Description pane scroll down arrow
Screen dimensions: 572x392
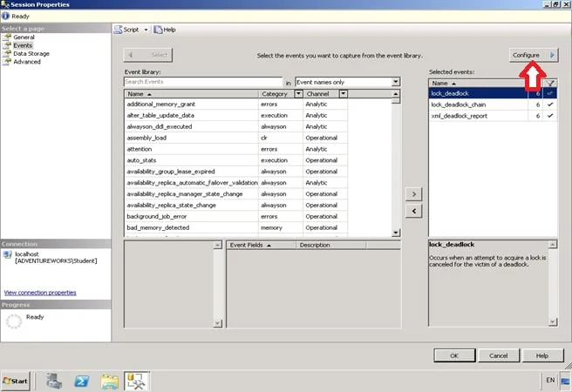click(553, 322)
